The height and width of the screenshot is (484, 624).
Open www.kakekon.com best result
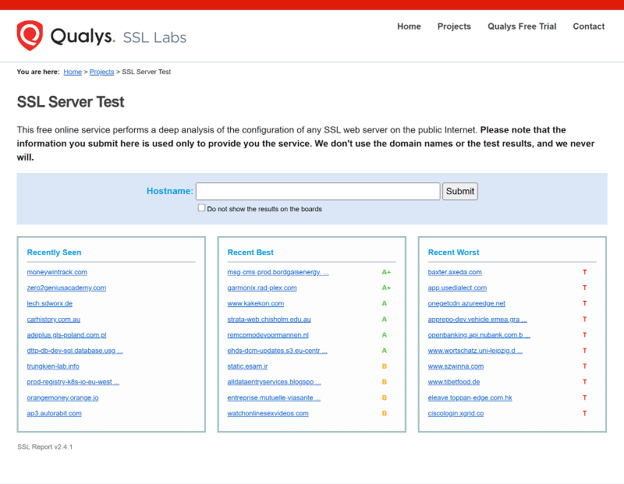pos(255,303)
